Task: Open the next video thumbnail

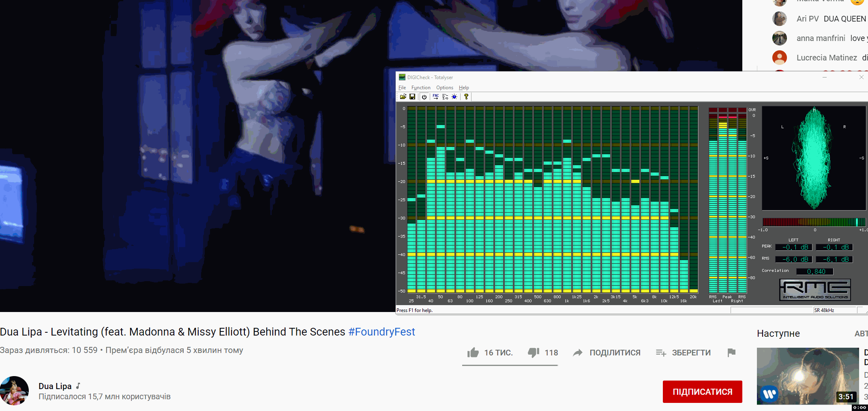Action: pos(808,376)
